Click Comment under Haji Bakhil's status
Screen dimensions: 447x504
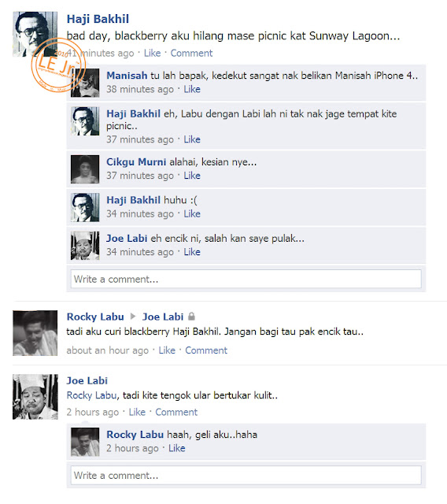tap(191, 53)
